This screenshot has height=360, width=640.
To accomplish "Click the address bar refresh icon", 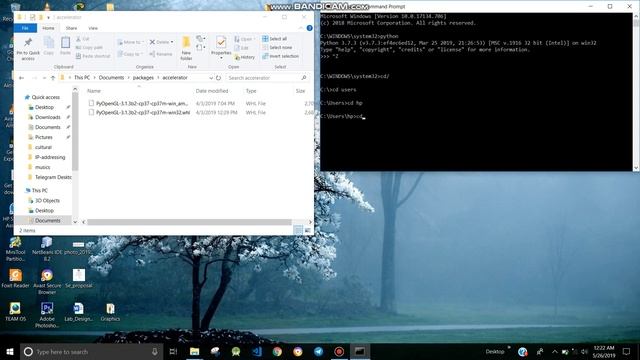I will [218, 78].
